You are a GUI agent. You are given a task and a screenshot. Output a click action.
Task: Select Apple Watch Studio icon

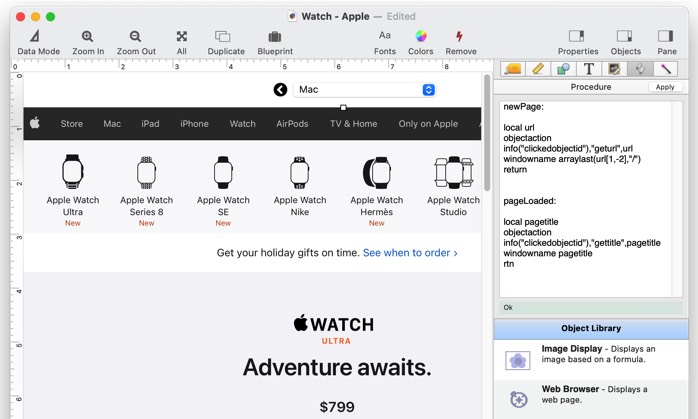click(454, 172)
